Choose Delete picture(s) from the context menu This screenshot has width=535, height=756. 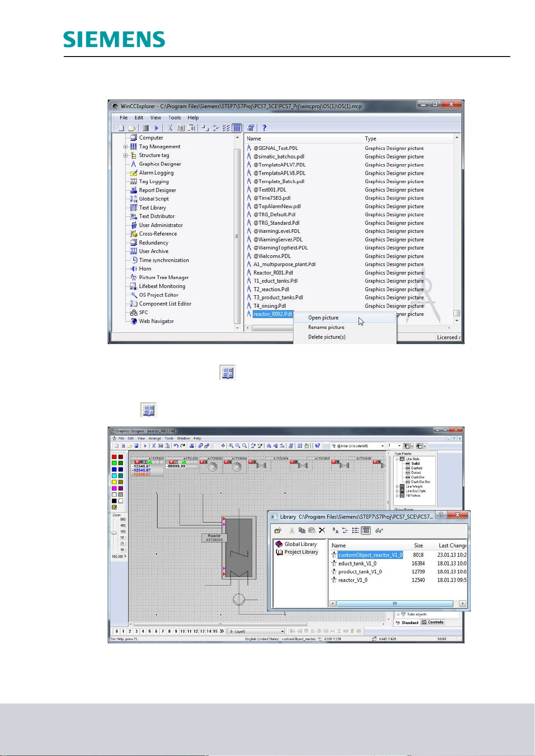point(327,337)
